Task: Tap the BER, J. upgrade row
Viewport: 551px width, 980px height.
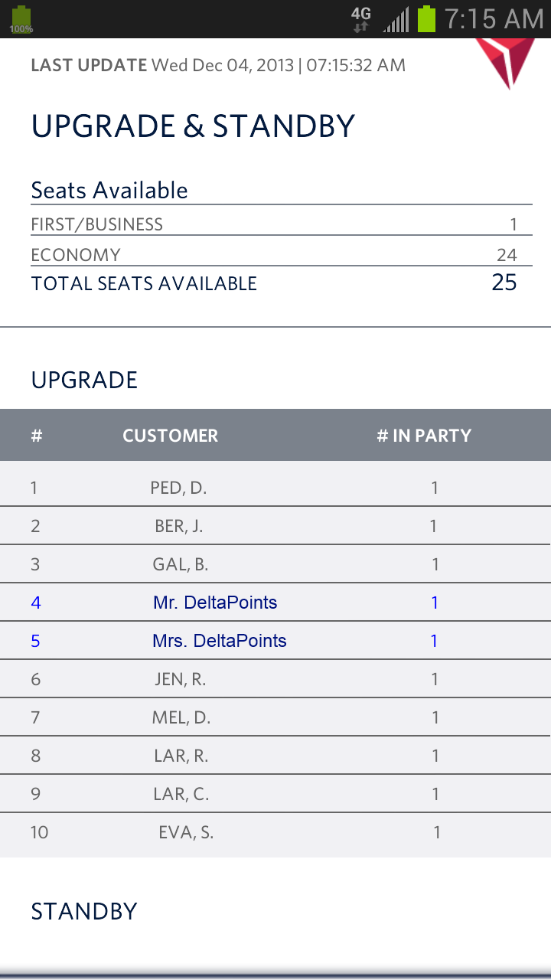Action: (x=178, y=526)
